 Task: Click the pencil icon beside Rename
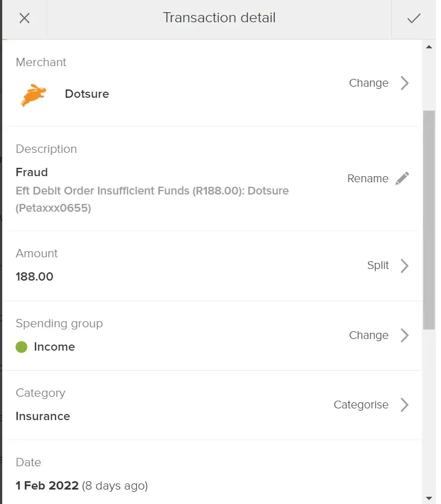(402, 178)
